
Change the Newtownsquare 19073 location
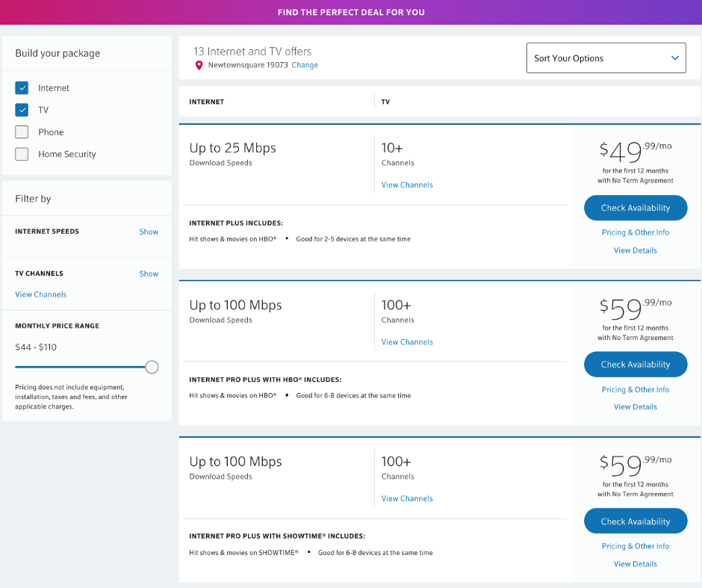coord(305,65)
